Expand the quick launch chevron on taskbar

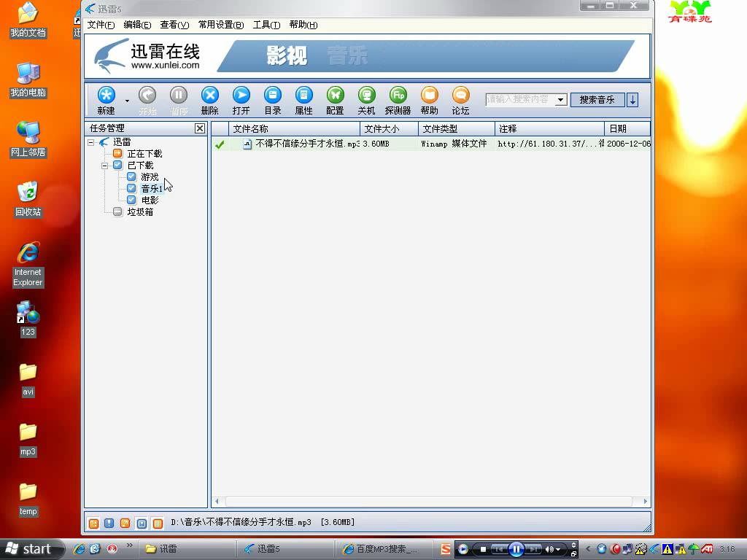[x=130, y=545]
